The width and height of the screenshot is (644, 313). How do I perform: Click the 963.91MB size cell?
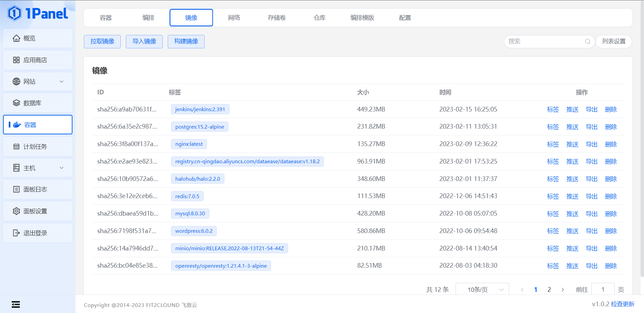[x=371, y=162]
